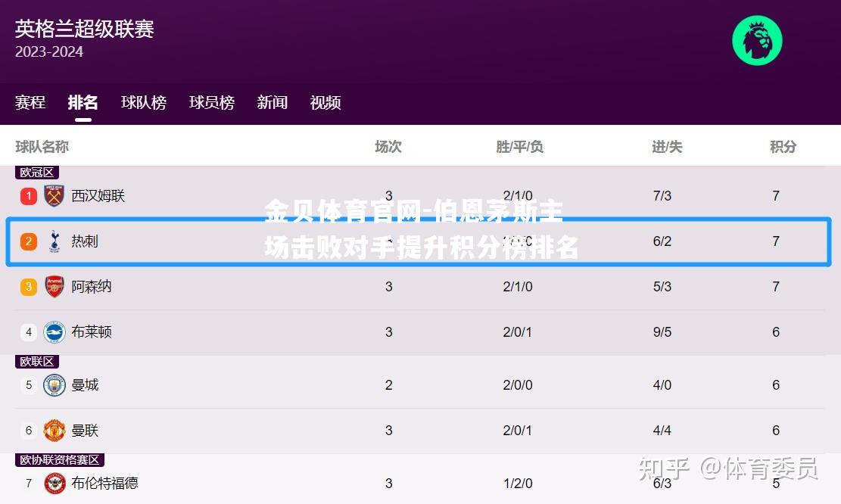Open the 曼联 team name
The width and height of the screenshot is (841, 504).
pyautogui.click(x=85, y=430)
